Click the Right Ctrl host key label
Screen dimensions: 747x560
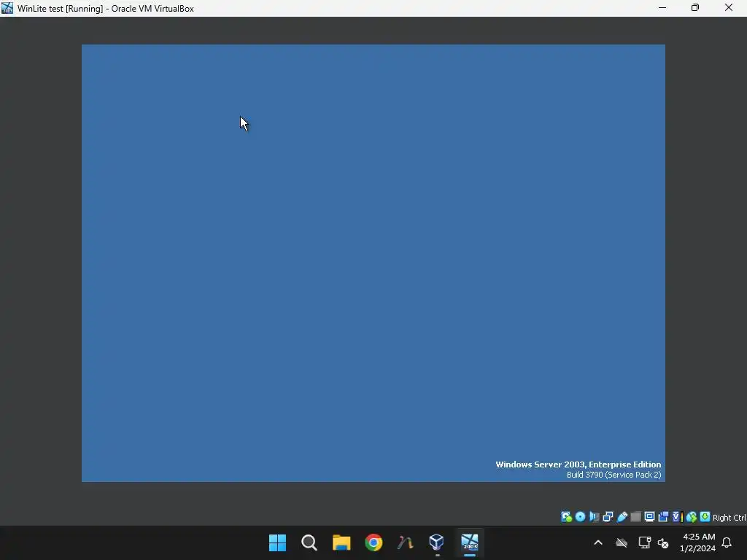[x=729, y=518]
